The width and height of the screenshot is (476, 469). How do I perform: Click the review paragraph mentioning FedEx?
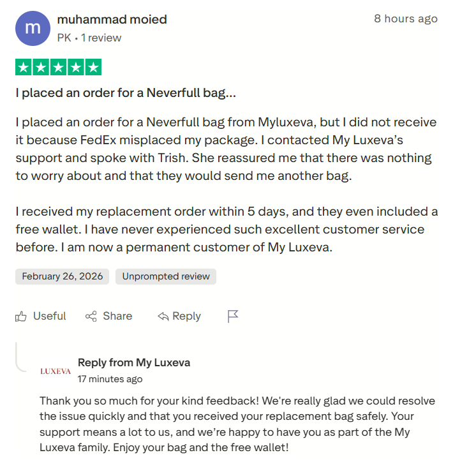227,149
